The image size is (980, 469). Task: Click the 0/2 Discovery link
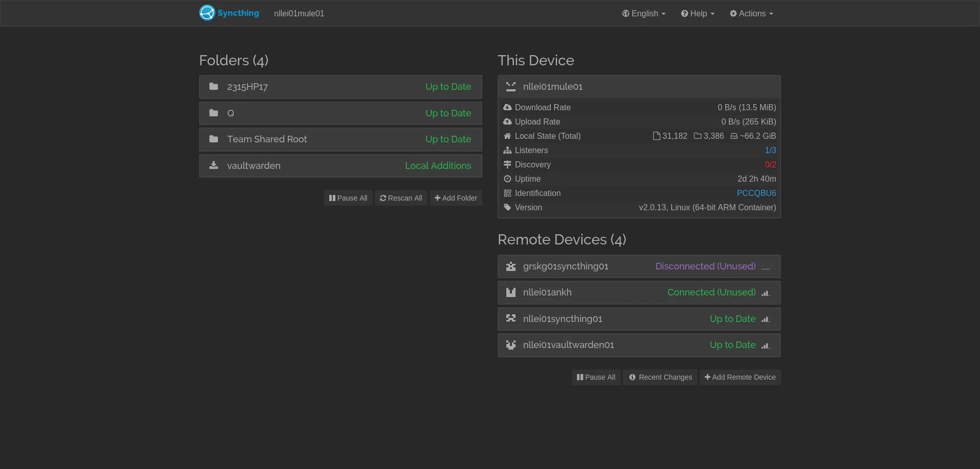coord(770,164)
